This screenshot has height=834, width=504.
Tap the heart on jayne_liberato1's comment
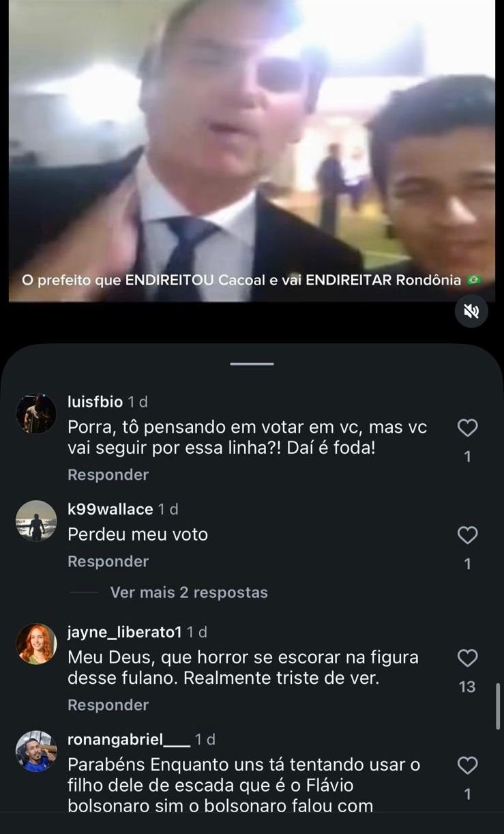467,658
